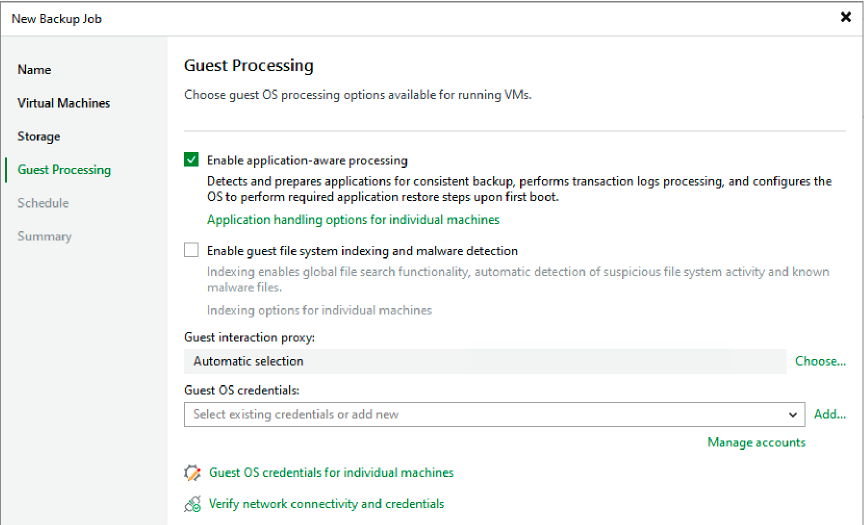Open Application handling options for individual machines
The image size is (865, 525).
(x=353, y=219)
